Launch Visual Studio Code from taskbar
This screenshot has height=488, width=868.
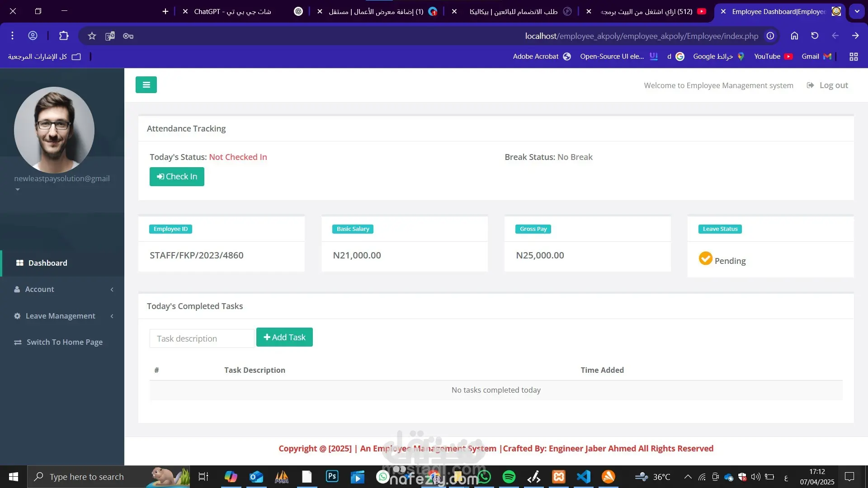point(584,477)
